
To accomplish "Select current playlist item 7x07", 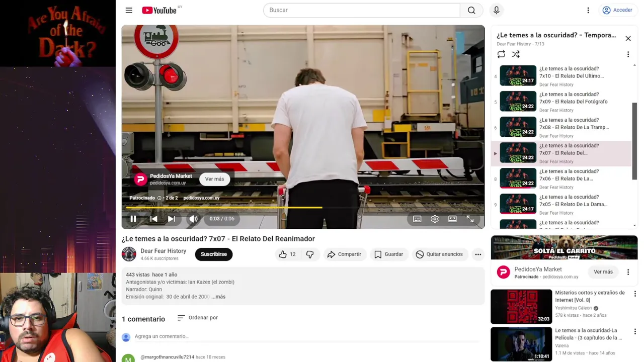I will tap(561, 153).
